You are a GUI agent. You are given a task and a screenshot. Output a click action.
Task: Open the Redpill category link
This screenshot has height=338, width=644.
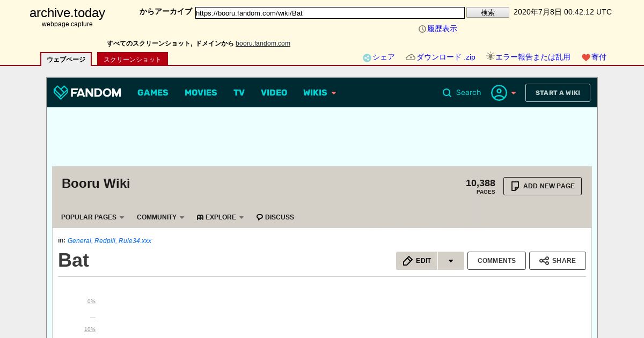point(105,241)
